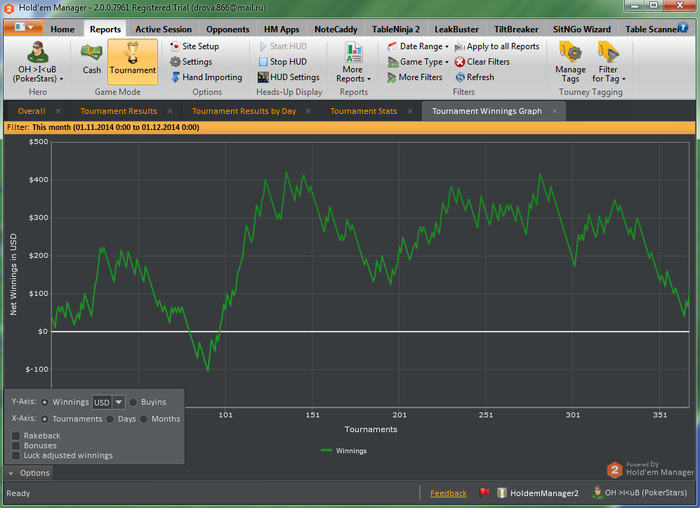Select Tournaments X-axis radio button
700x508 pixels.
[44, 419]
